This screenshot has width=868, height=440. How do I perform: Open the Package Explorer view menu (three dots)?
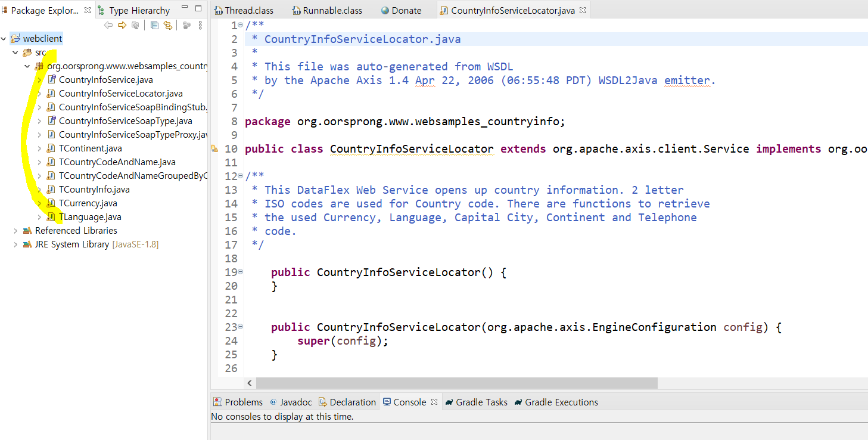200,25
